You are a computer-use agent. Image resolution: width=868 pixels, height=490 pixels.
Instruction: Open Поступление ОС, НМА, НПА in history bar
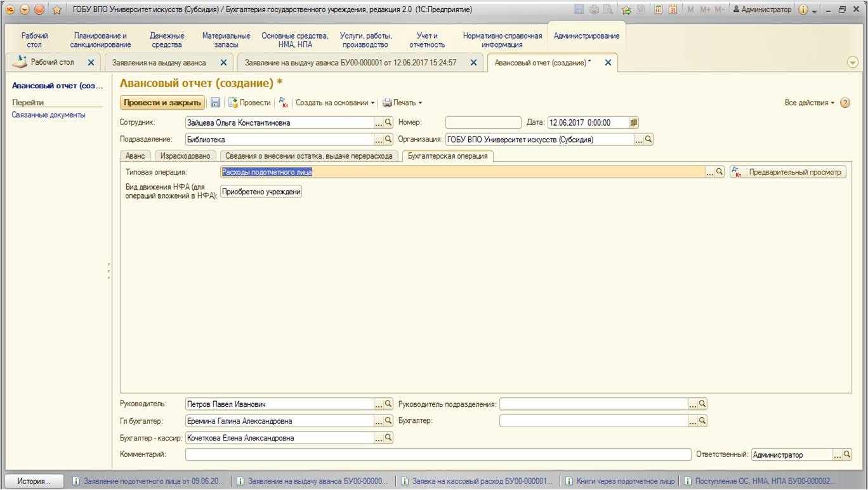760,481
